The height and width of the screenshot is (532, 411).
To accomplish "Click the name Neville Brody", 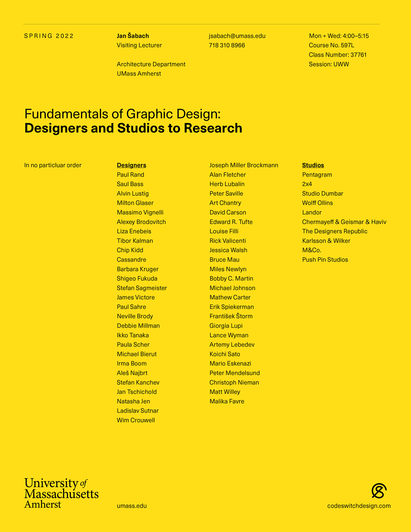I will (135, 316).
